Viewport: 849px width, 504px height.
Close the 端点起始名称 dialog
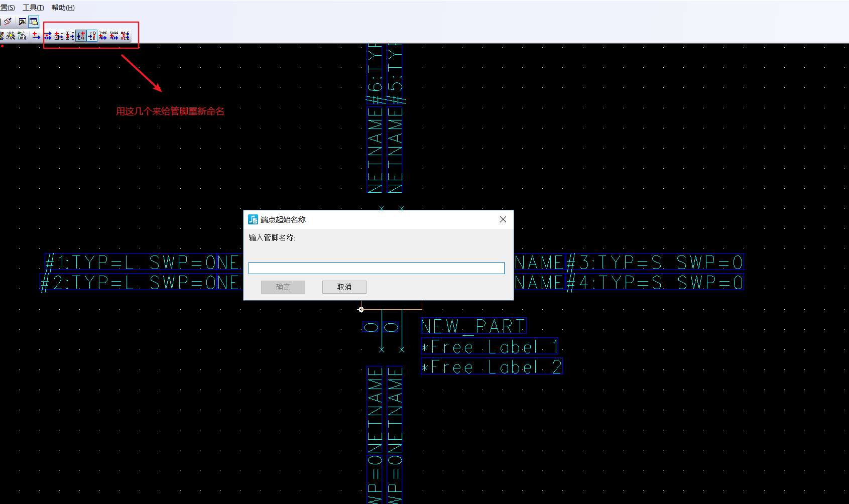503,219
